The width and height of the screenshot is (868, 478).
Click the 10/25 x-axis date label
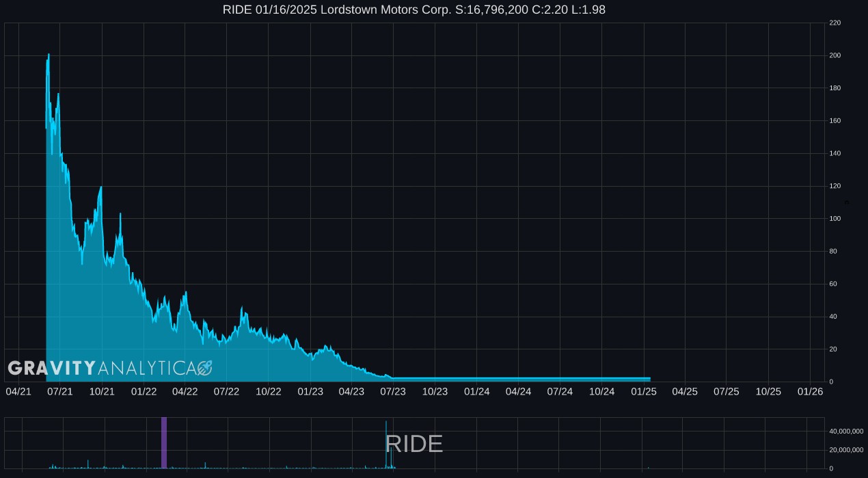pos(768,391)
